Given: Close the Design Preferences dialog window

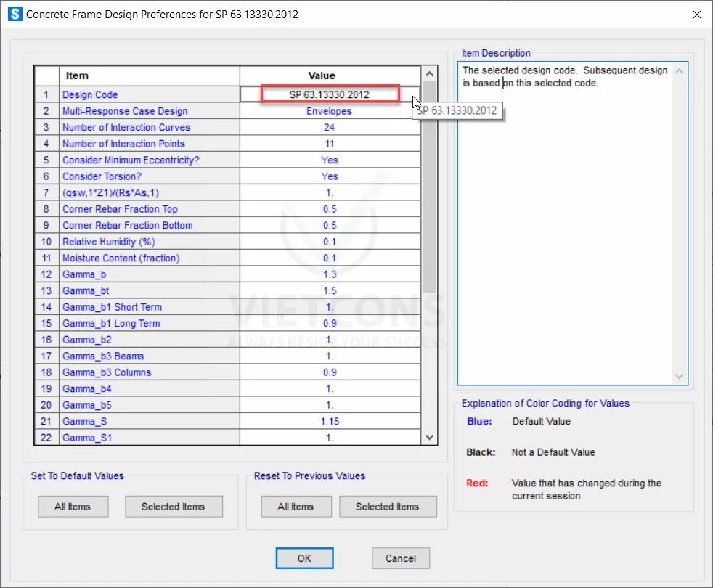Looking at the screenshot, I should (x=697, y=15).
